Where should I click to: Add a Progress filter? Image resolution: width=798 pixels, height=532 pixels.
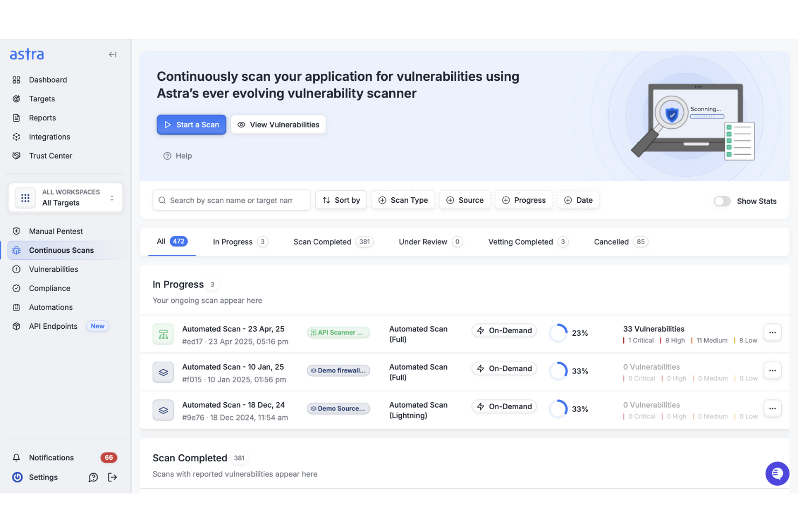[x=524, y=200]
